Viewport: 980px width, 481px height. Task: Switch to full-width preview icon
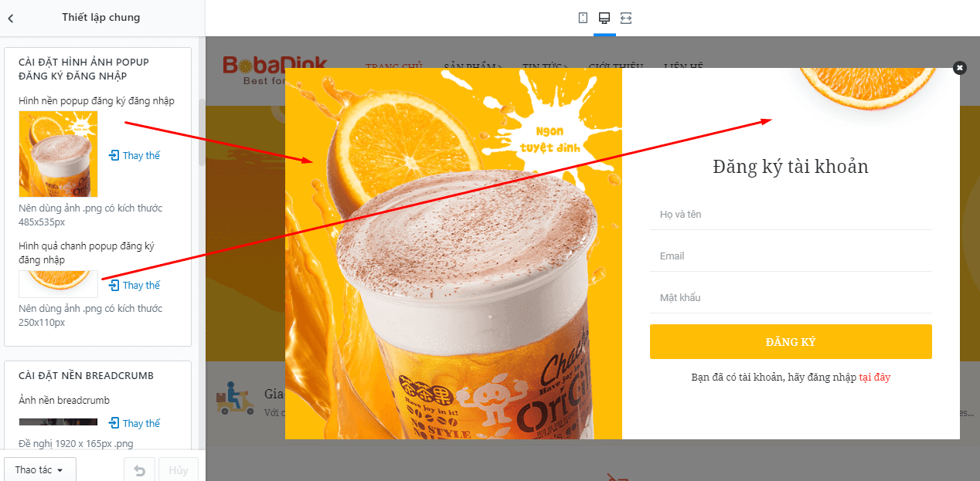[x=626, y=18]
